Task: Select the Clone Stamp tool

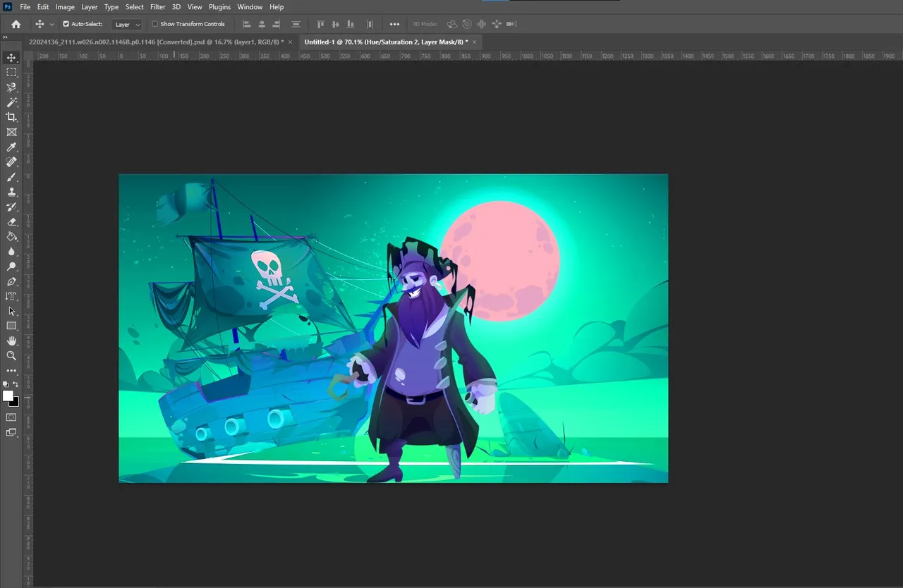Action: pyautogui.click(x=11, y=192)
